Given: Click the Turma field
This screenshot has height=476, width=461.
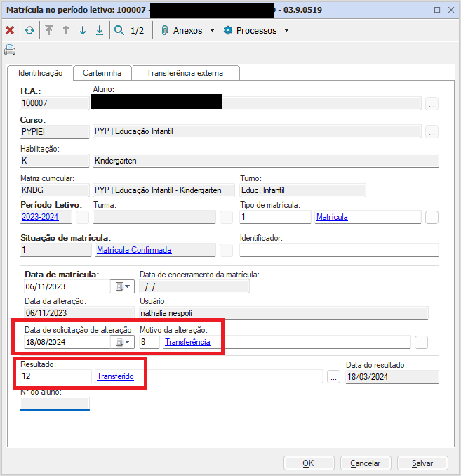Looking at the screenshot, I should click(154, 217).
